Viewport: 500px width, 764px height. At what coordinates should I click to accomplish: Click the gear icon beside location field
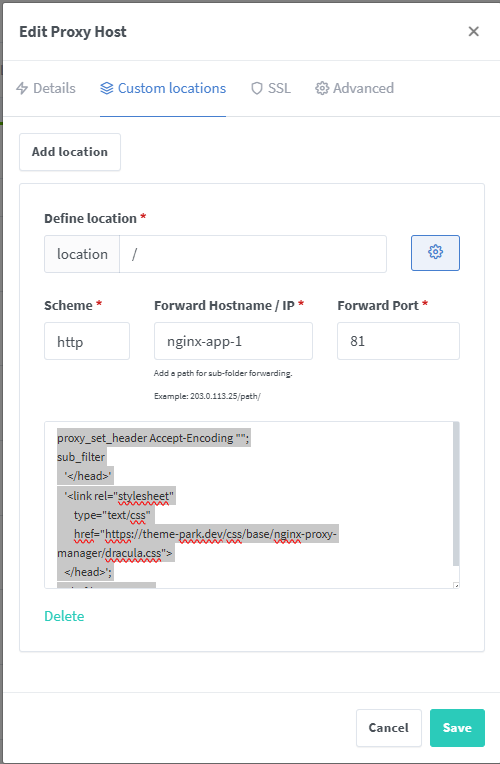tap(435, 253)
